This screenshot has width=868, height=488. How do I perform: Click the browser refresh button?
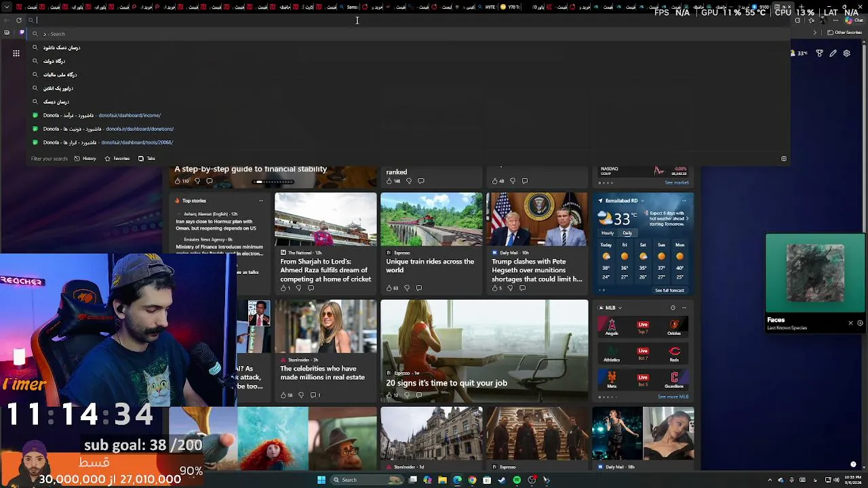[19, 20]
